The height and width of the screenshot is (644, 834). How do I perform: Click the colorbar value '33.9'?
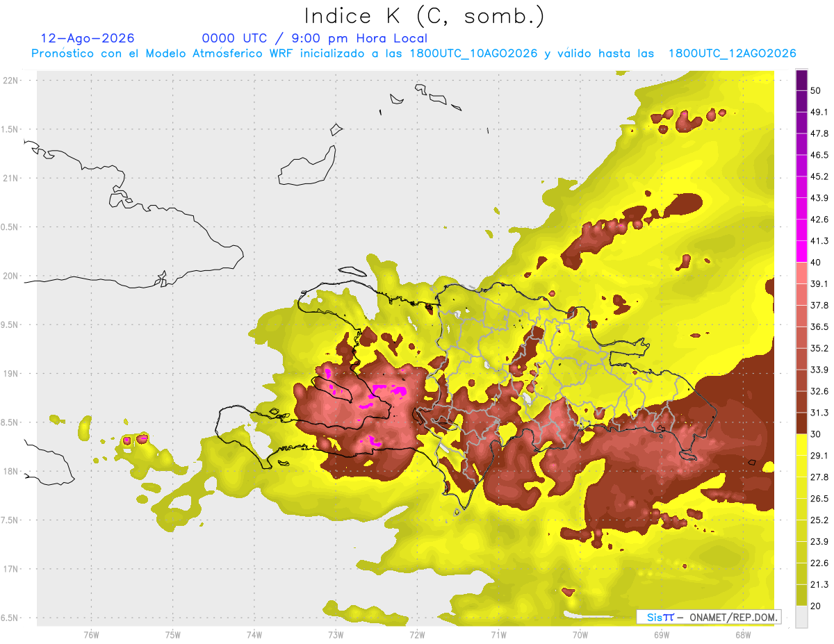819,370
